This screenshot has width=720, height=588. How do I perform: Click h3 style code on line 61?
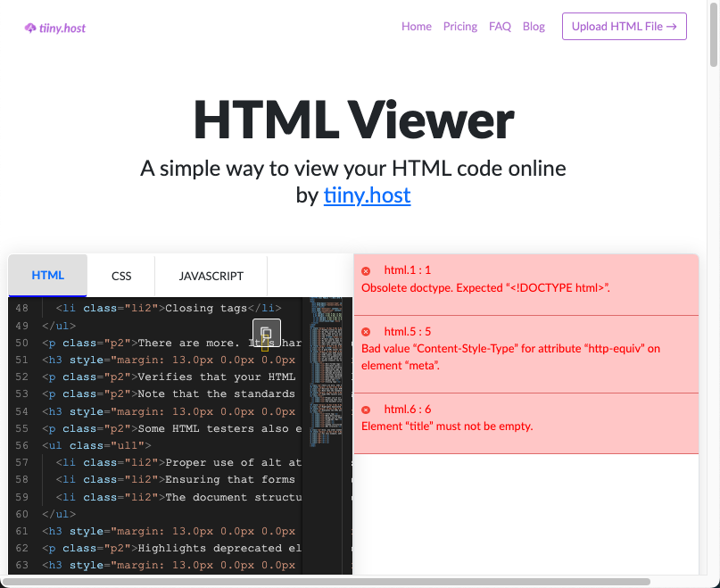[x=169, y=532]
